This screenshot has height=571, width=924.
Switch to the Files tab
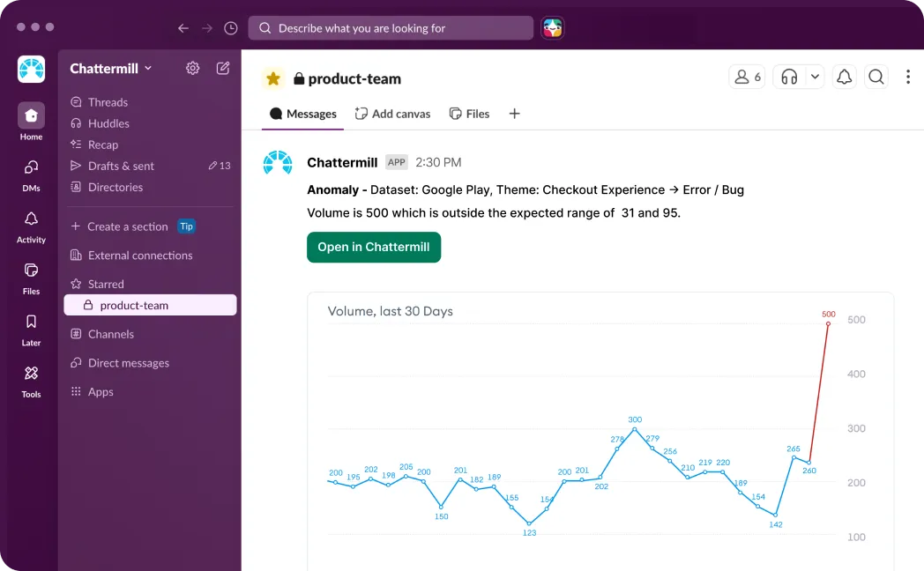tap(470, 114)
